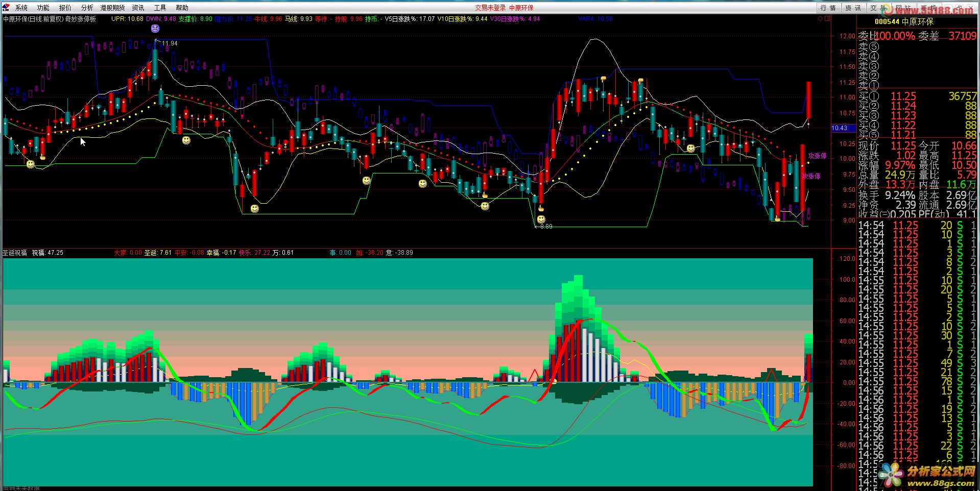Screen dimensions: 980x491
Task: Click the leftmost smiley face marker on the chart
Action: click(31, 164)
